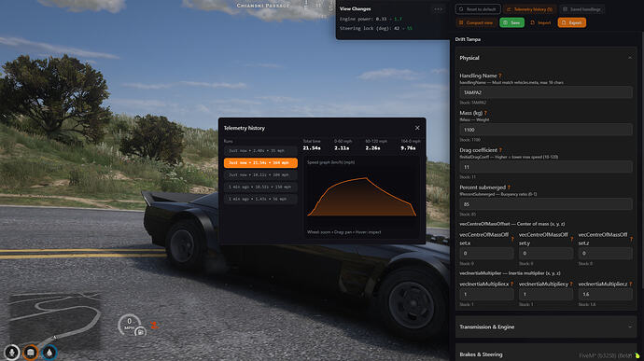Click the Percent submerged input field
644x361 pixels.
pos(546,204)
